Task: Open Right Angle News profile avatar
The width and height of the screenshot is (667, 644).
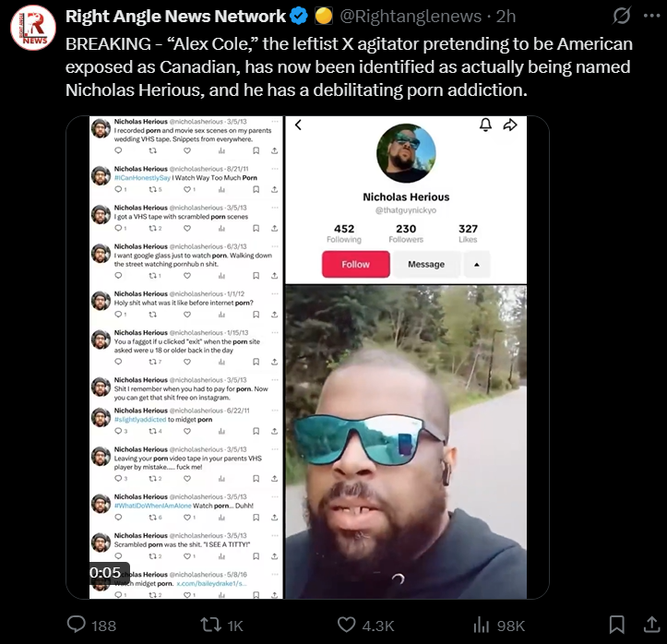Action: click(x=33, y=28)
